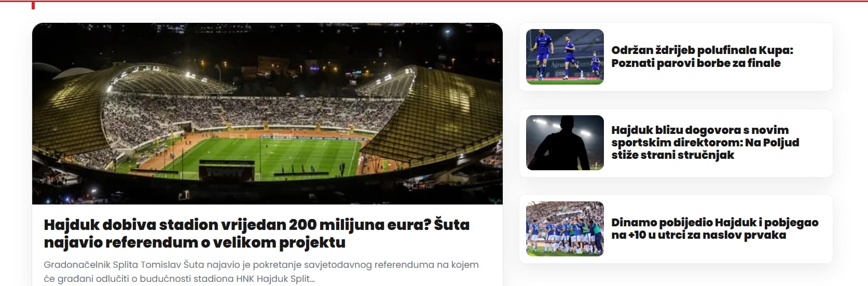
Task: Open 'Dinamo pobijedio Hajduk i pobjegao' headline
Action: click(x=714, y=222)
